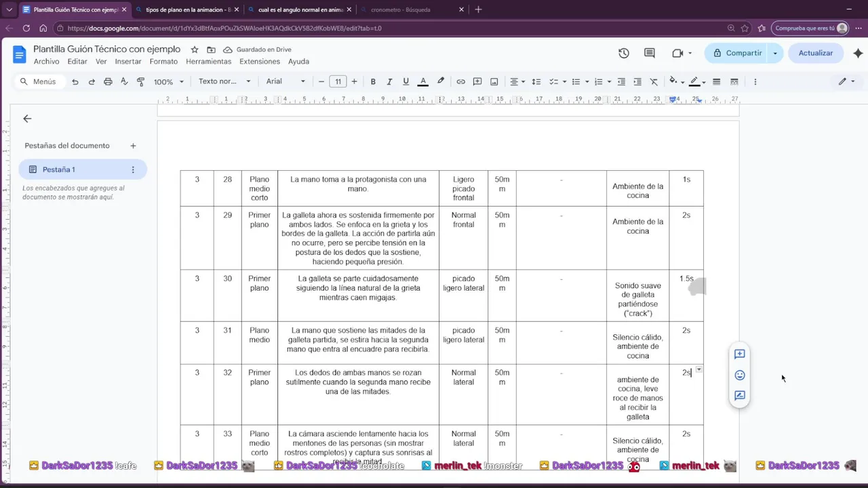Run the spell check tool

124,81
